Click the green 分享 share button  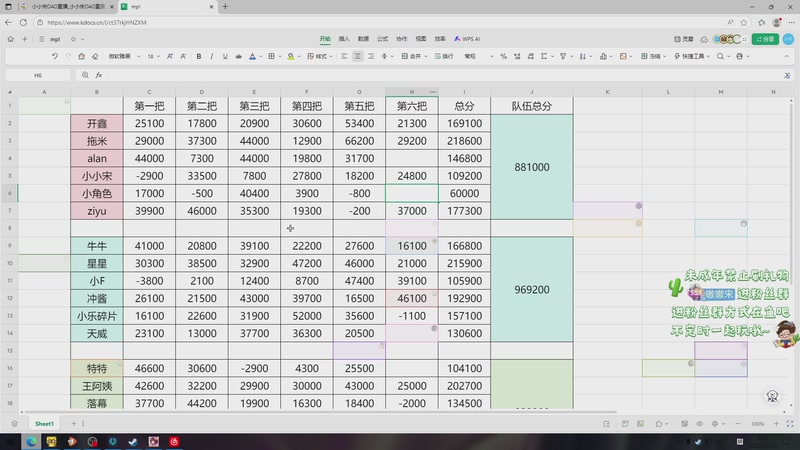[x=765, y=39]
